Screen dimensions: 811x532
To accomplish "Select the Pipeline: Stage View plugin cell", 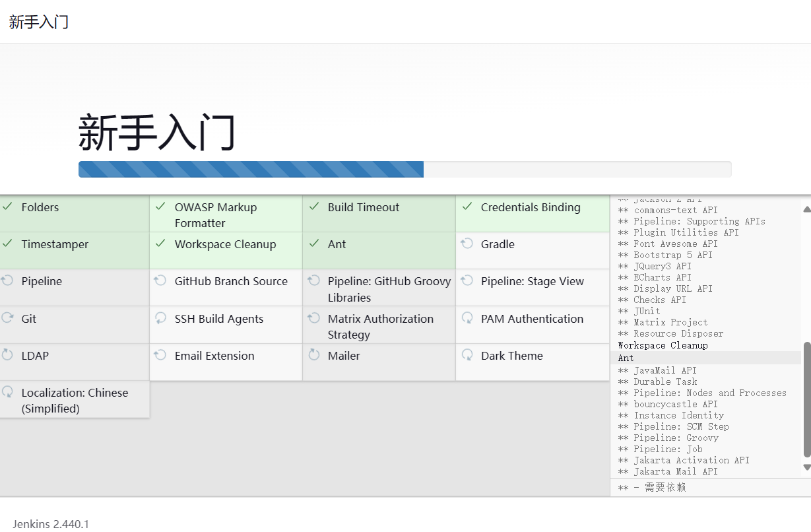I will [x=533, y=287].
